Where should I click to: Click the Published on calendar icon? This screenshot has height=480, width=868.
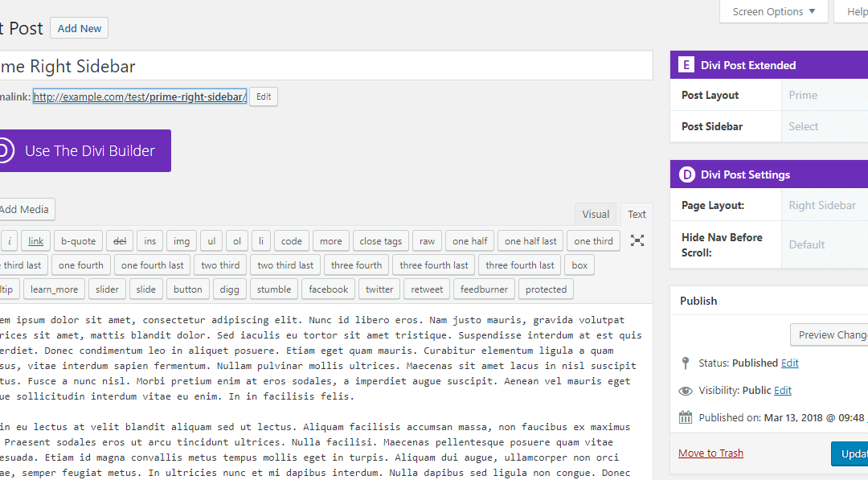pyautogui.click(x=686, y=417)
